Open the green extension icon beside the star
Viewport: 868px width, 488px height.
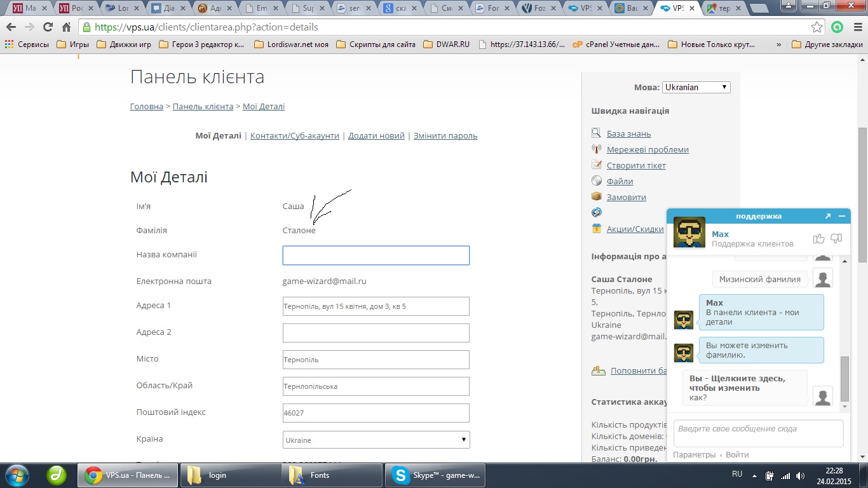tap(837, 27)
